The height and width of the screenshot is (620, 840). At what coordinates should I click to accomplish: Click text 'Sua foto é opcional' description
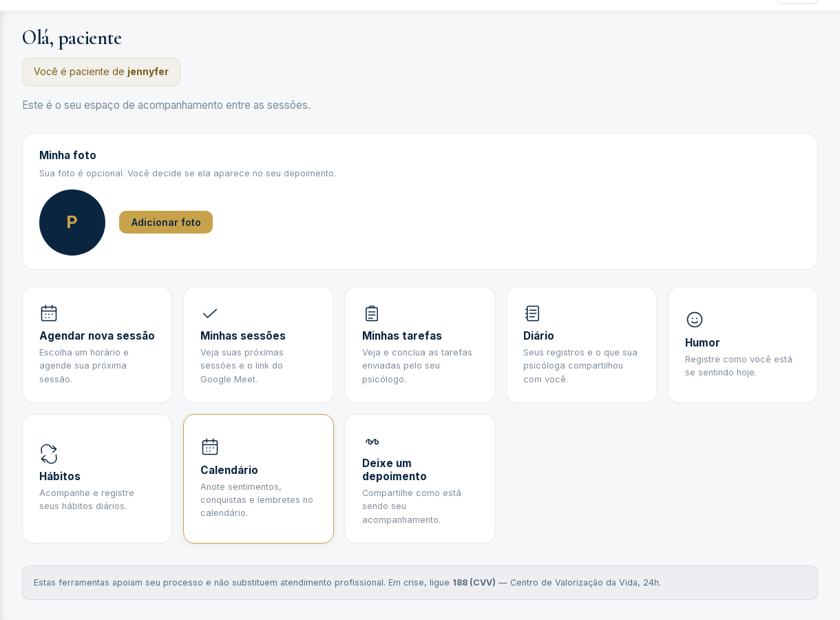click(187, 173)
